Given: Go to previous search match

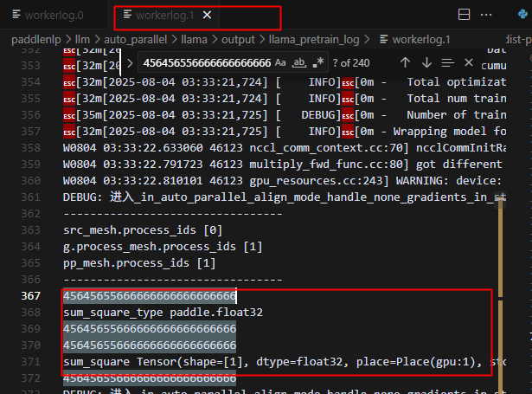Looking at the screenshot, I should [x=405, y=62].
